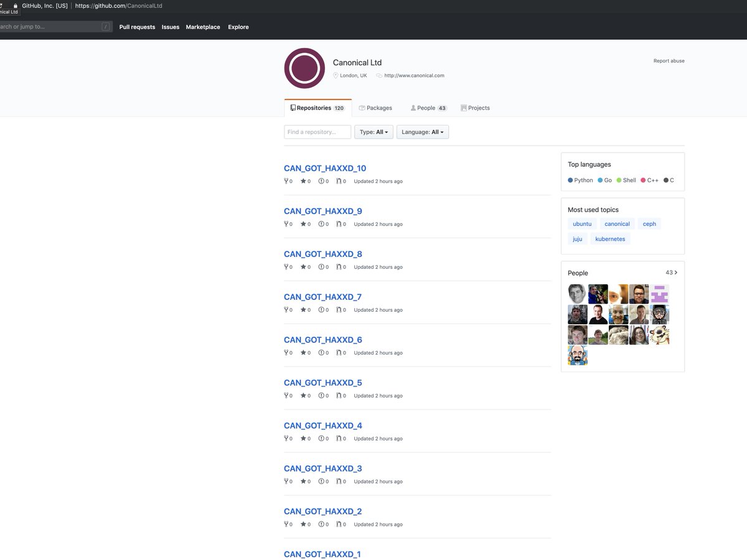
Task: Open Marketplace in top navigation
Action: coord(203,27)
